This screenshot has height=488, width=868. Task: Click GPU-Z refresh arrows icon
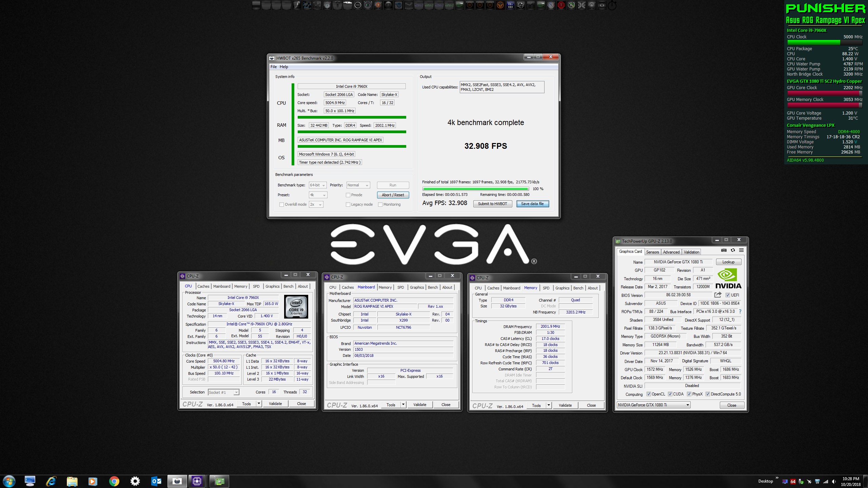coord(733,250)
